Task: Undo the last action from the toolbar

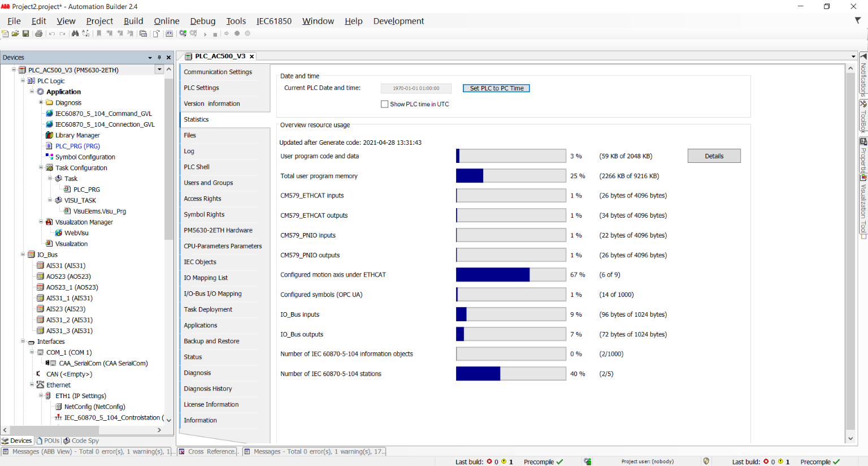Action: [51, 33]
